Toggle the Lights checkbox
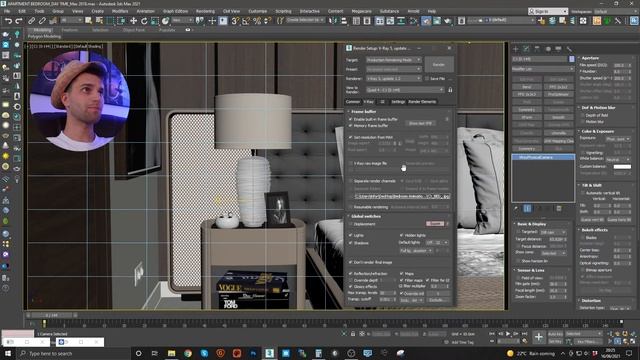640x360 pixels. pyautogui.click(x=351, y=236)
